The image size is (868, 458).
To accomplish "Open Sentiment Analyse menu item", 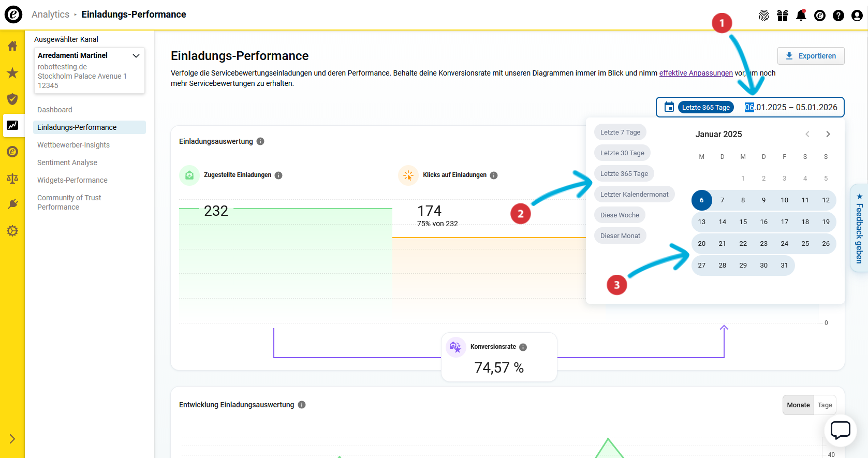I will tap(67, 162).
